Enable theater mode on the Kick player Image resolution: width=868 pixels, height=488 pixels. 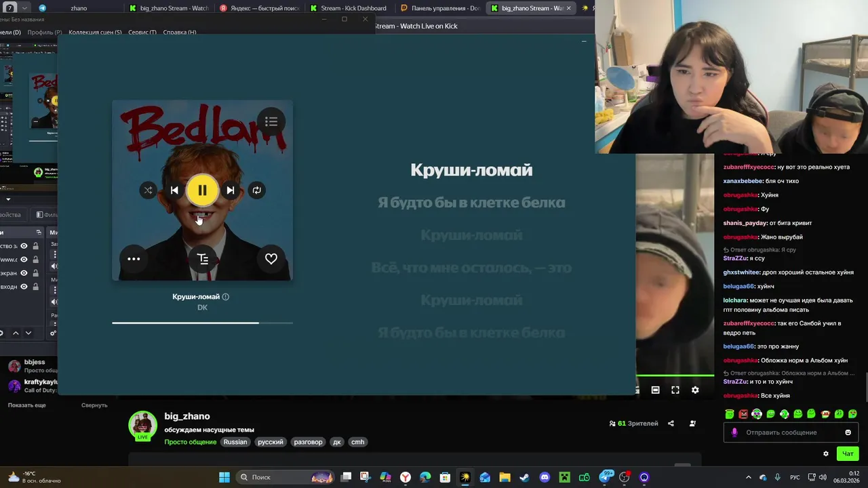(x=656, y=390)
